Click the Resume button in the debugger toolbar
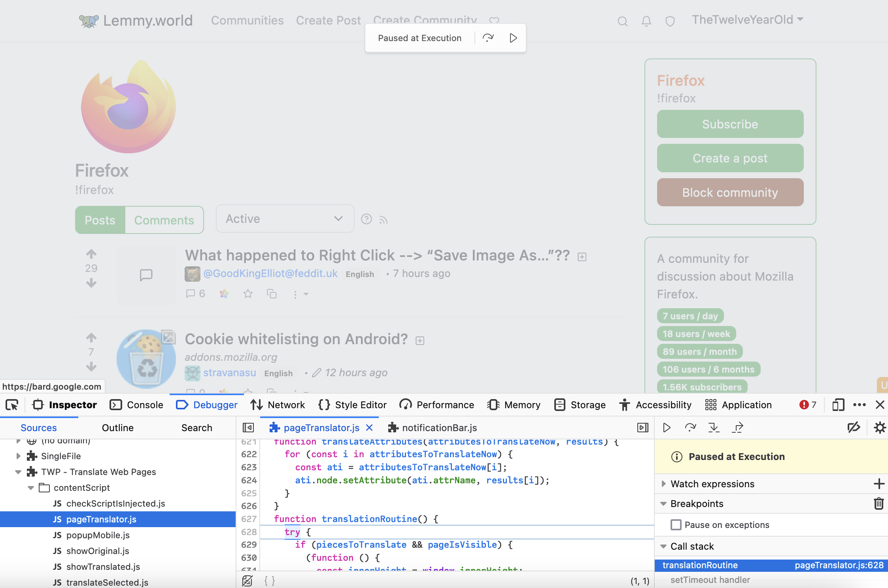The height and width of the screenshot is (588, 888). [667, 428]
